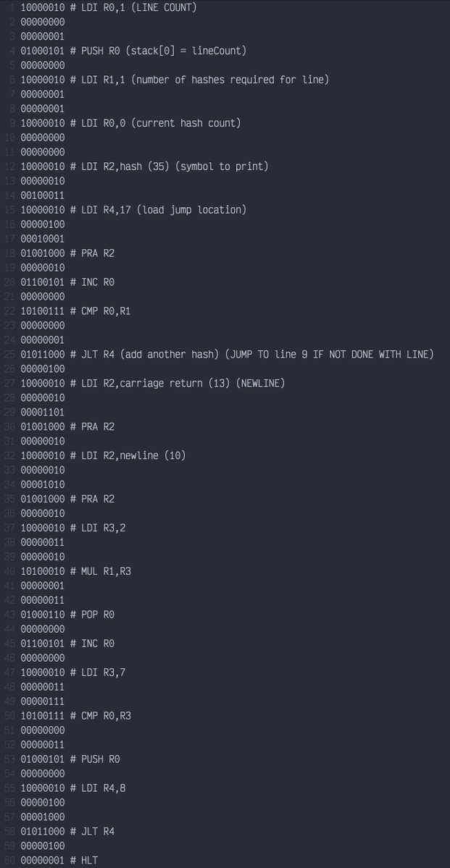Click 'LDI R4,17 (load jump location)' line

133,210
